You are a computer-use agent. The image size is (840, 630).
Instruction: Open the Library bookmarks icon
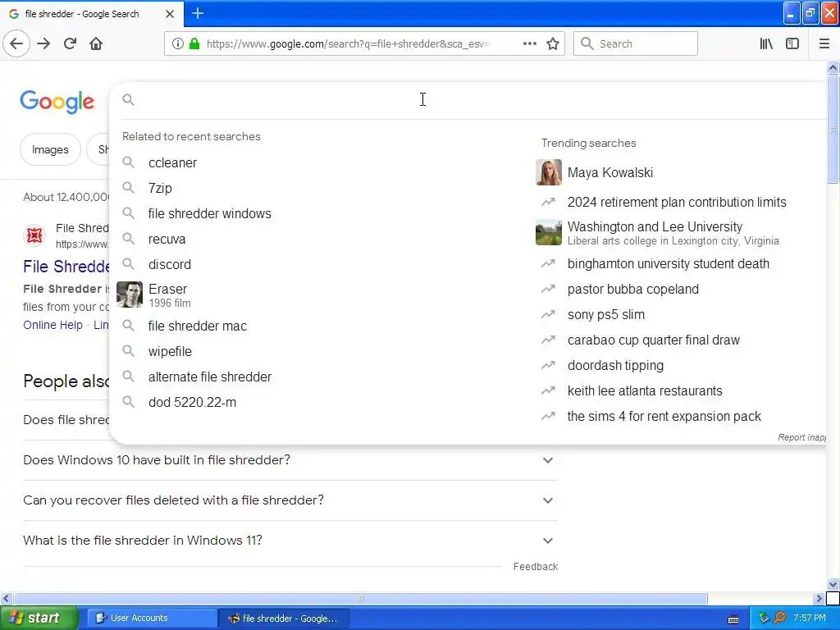click(x=766, y=43)
